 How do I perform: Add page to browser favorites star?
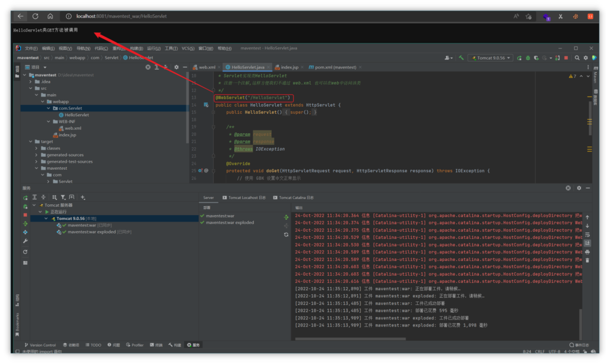[x=528, y=16]
